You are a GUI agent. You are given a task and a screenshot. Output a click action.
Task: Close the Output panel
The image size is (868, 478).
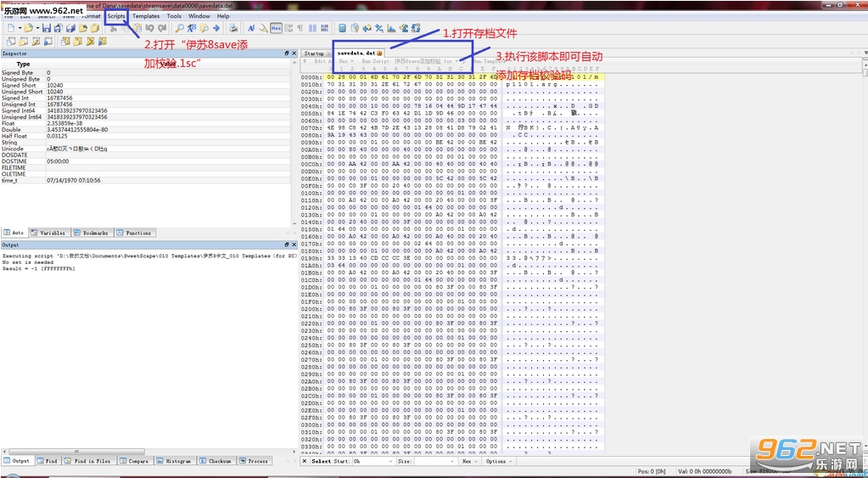(x=294, y=245)
